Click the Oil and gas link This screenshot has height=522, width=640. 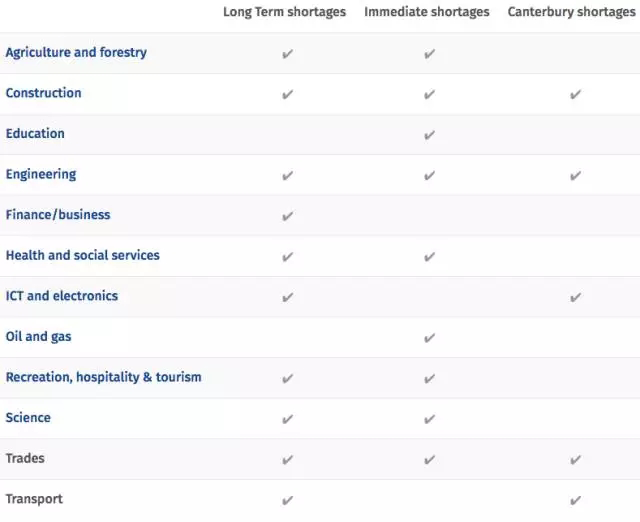(x=40, y=336)
